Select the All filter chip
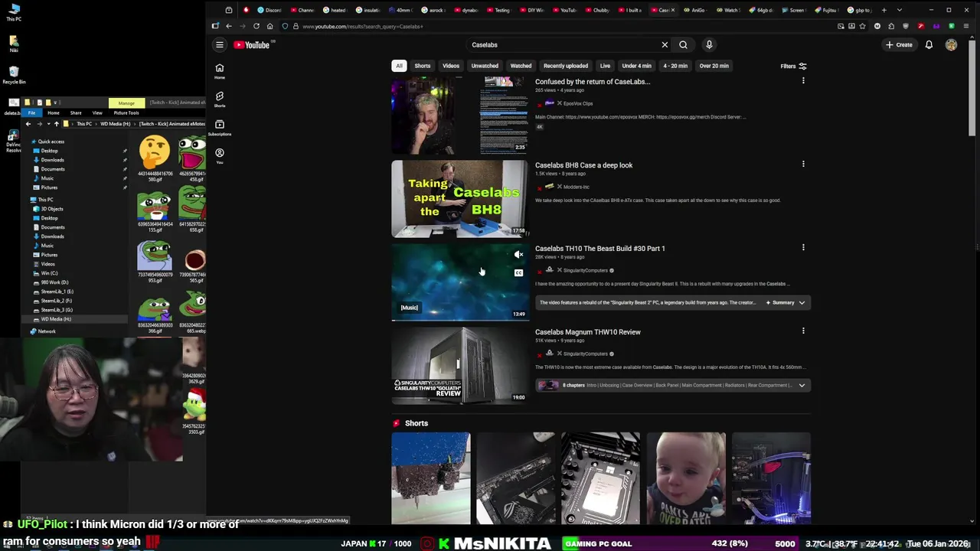 (x=399, y=66)
